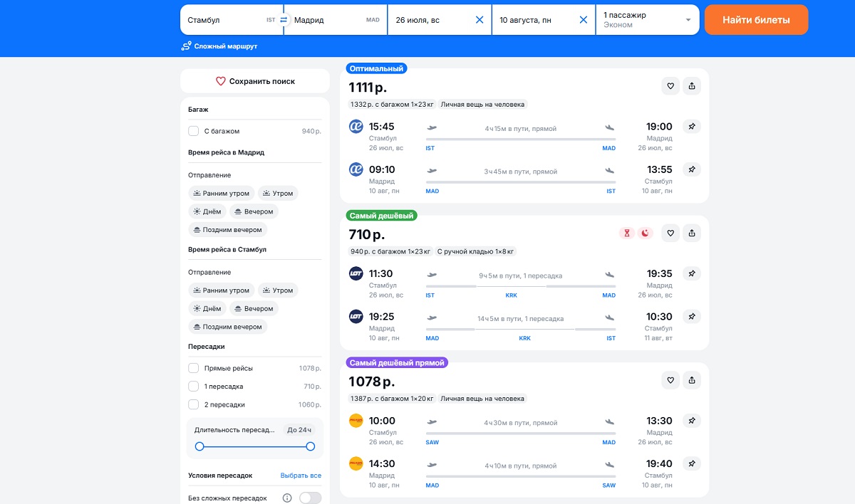Viewport: 855px width, 504px height.
Task: Click the right handle of transfer duration slider
Action: 311,446
